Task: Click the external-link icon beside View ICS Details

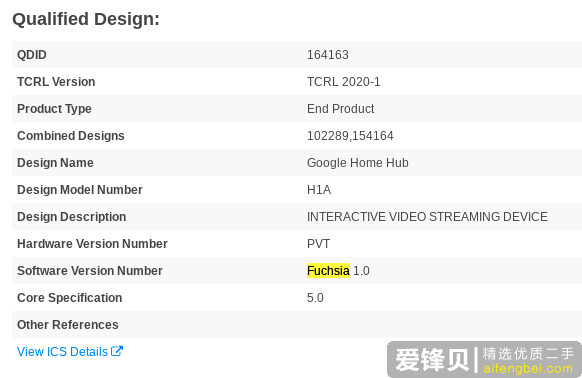Action: click(117, 351)
